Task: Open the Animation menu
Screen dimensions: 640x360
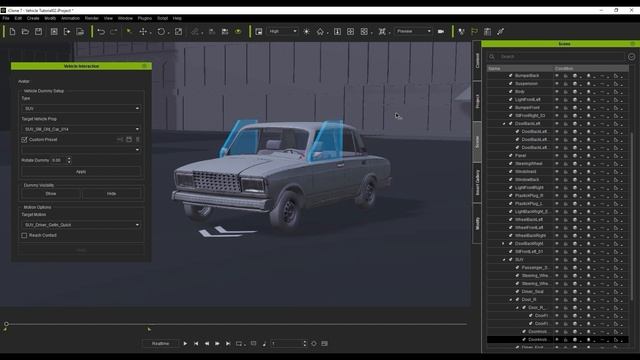Action: click(70, 18)
